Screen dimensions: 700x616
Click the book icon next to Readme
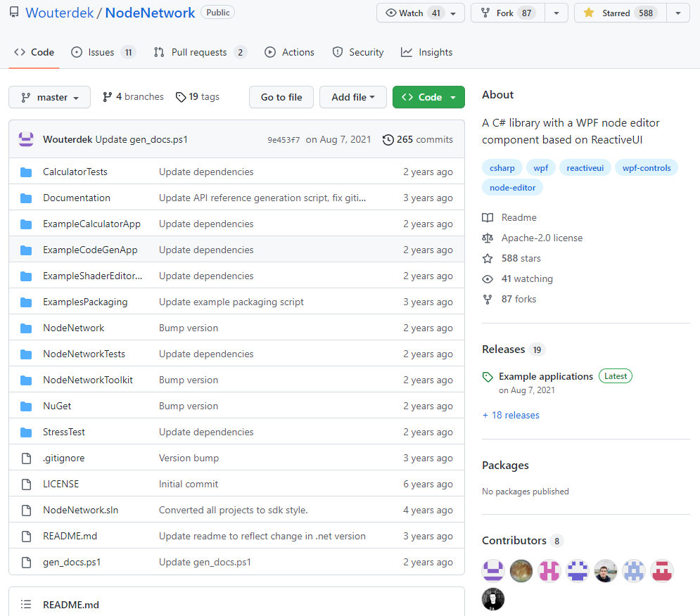[488, 218]
